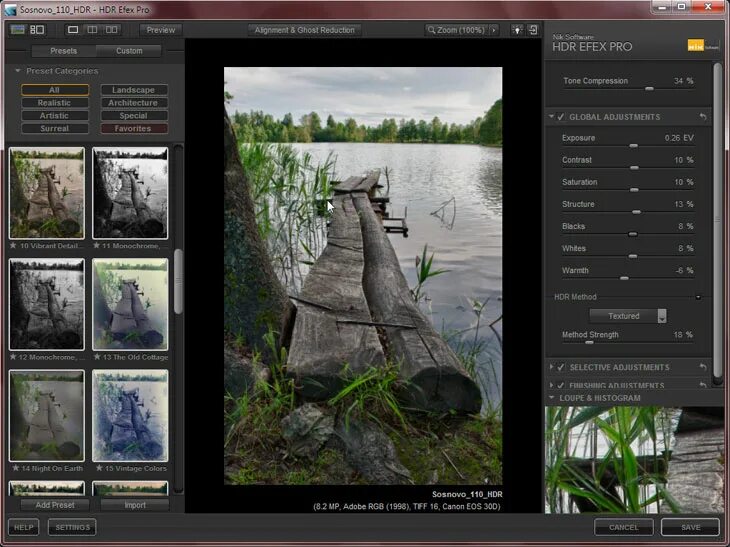730x547 pixels.
Task: Mark 14 Night On Earth preset favorite star
Action: point(16,468)
